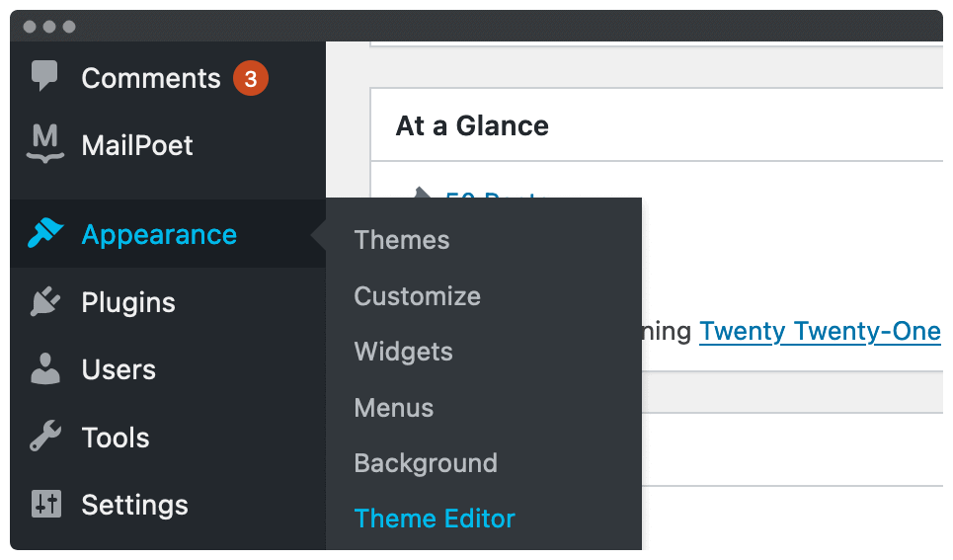Click the MailPoet menu label

point(136,145)
